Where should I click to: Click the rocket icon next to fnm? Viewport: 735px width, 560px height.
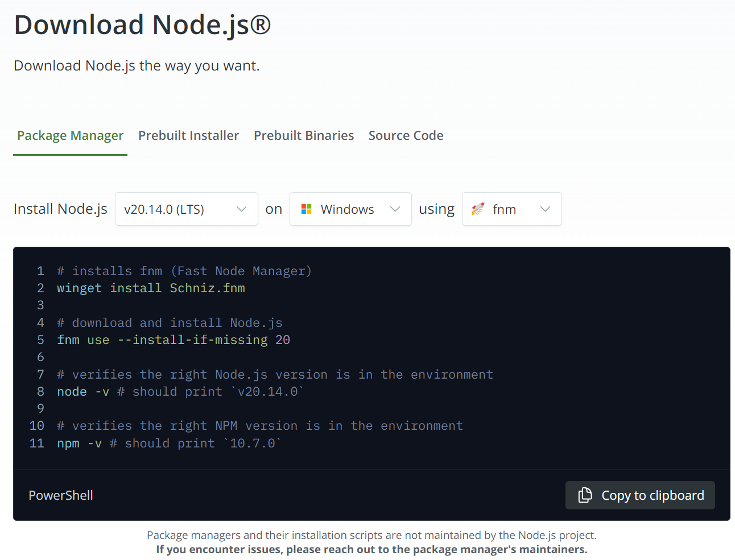(x=477, y=209)
